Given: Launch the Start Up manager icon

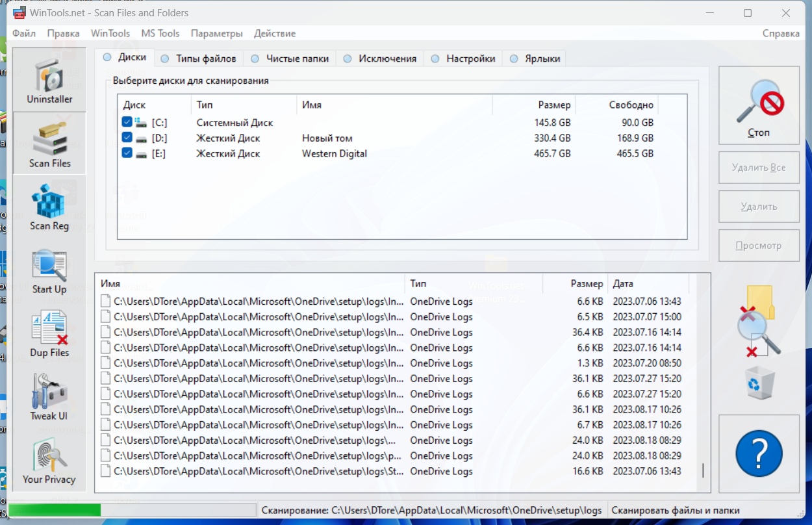Looking at the screenshot, I should point(49,270).
